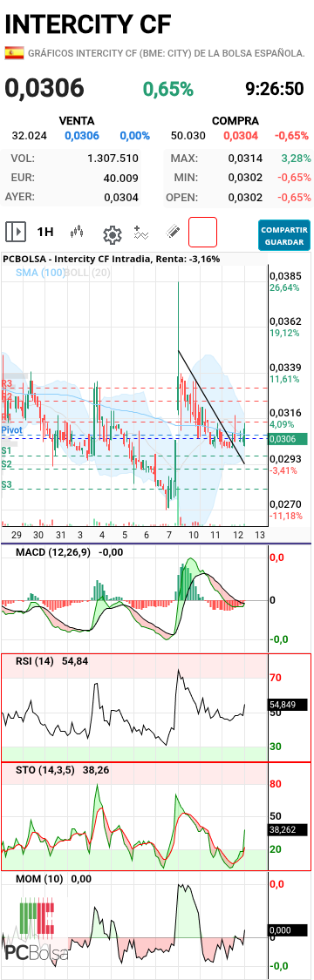
Task: Click the MAX value 0,0314
Action: [244, 159]
